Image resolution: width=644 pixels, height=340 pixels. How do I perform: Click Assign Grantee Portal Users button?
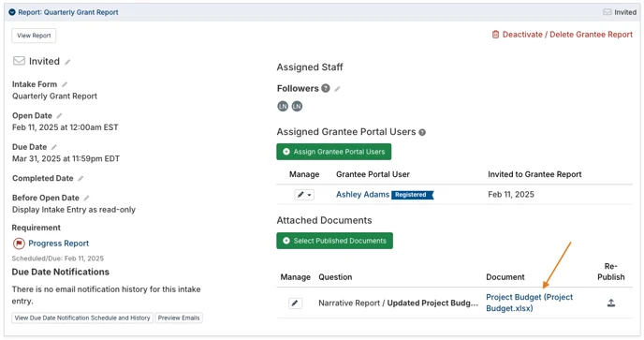(x=334, y=152)
